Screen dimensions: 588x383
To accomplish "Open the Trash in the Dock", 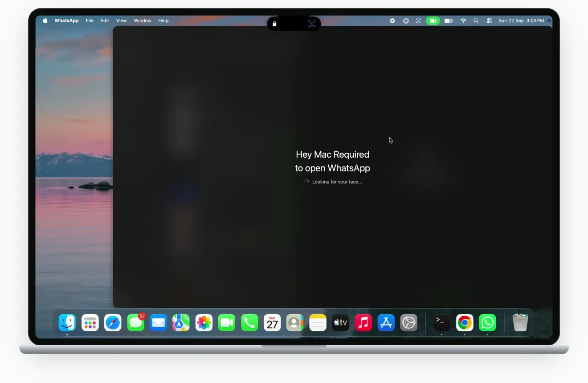I will coord(520,323).
